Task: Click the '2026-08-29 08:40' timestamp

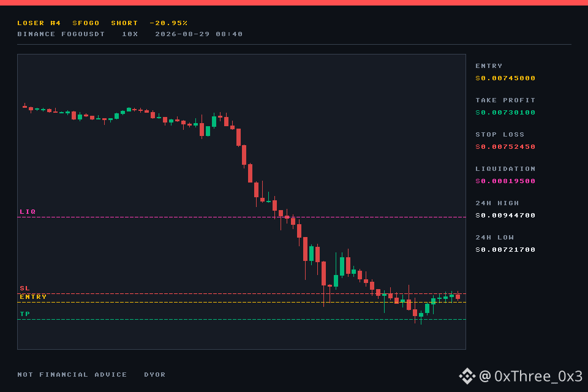Action: [x=198, y=34]
